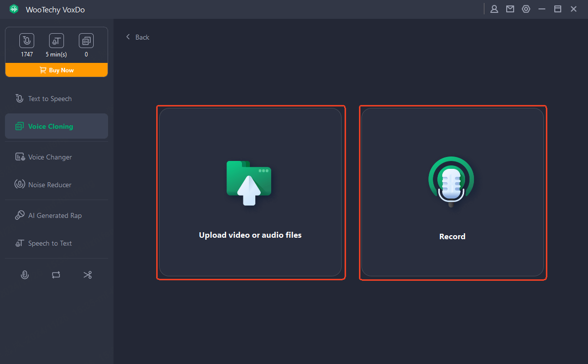Open the mail feedback icon
The height and width of the screenshot is (364, 588).
[510, 9]
